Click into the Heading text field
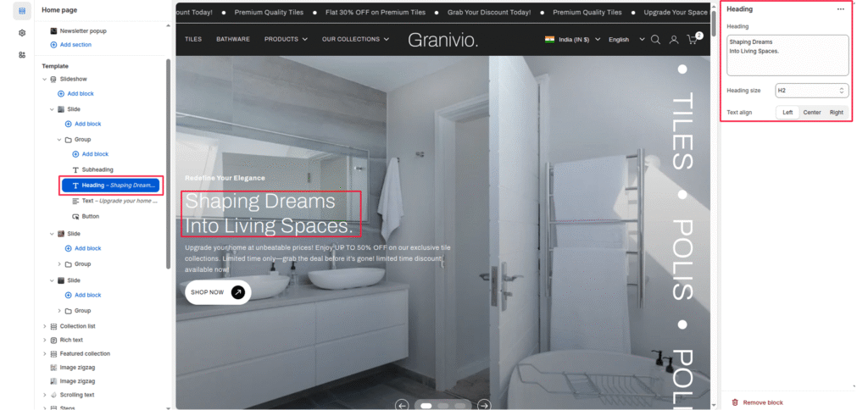868x410 pixels. 787,55
